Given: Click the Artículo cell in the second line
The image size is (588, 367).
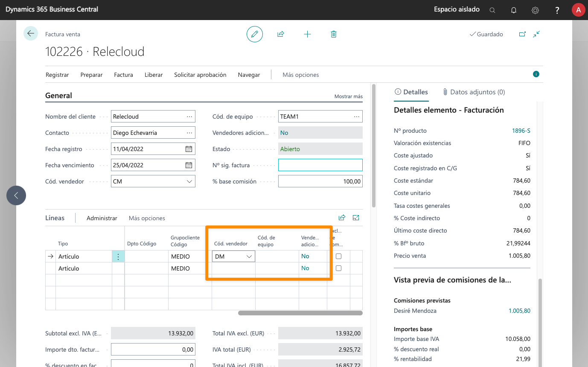Looking at the screenshot, I should tap(84, 268).
